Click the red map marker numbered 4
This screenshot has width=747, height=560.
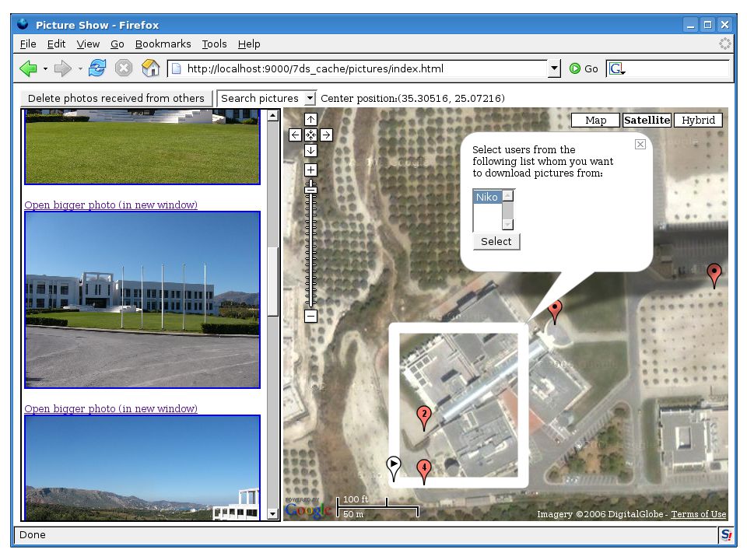click(424, 472)
